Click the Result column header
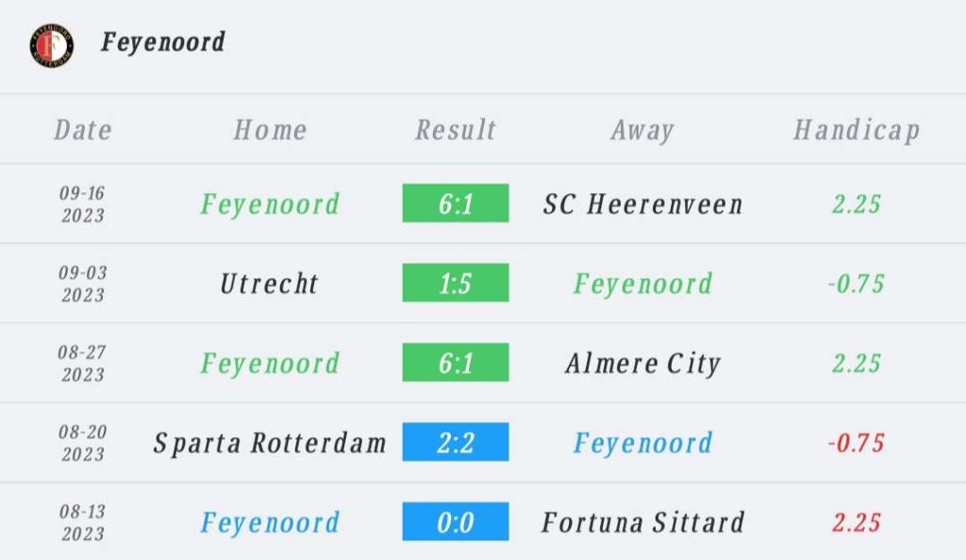 point(456,130)
